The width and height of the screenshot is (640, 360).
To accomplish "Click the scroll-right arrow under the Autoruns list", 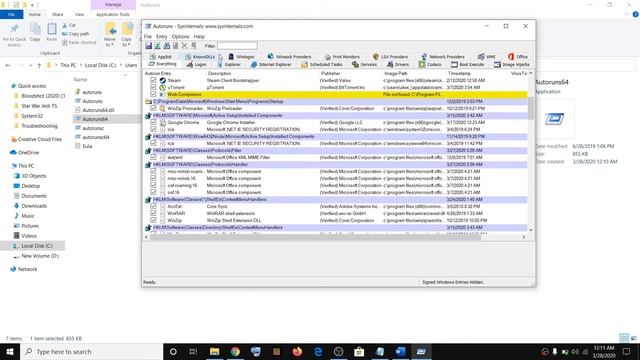I will (524, 237).
